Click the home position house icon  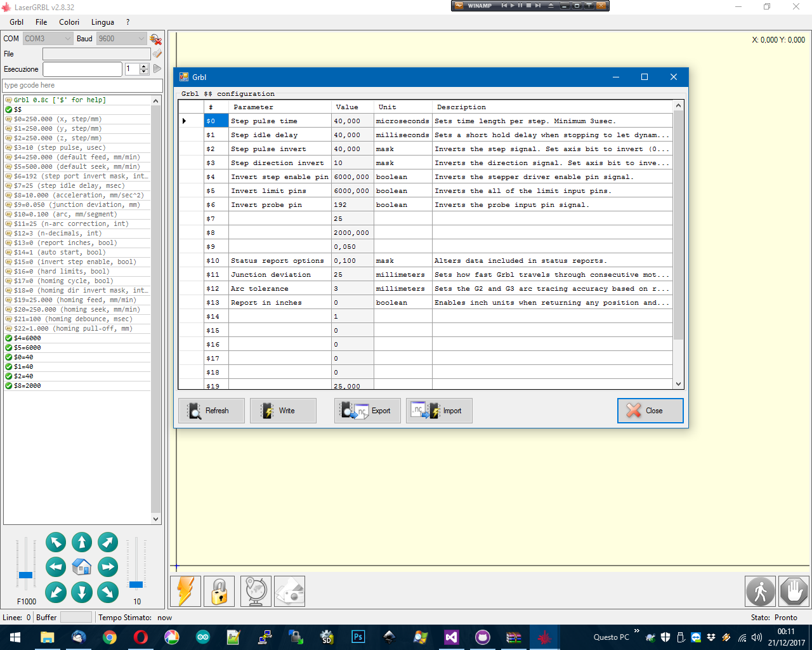[82, 567]
